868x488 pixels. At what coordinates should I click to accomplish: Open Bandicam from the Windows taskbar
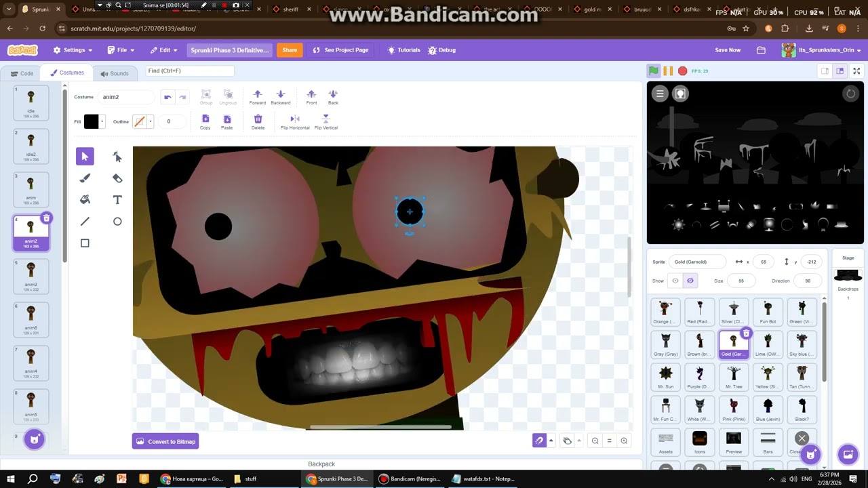(x=408, y=479)
